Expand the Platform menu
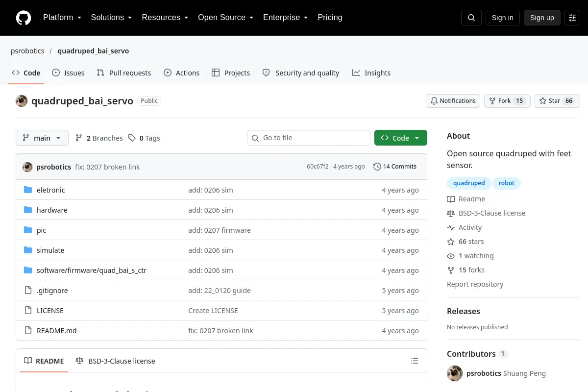 pos(62,18)
